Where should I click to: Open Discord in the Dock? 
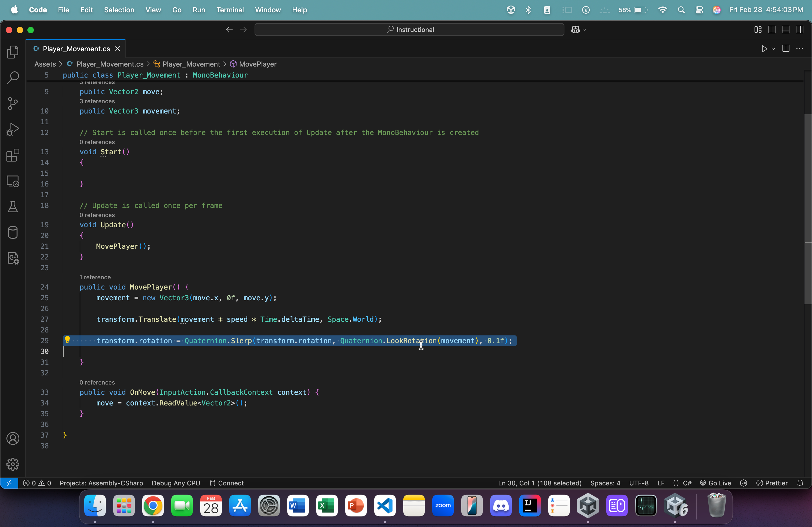(501, 506)
